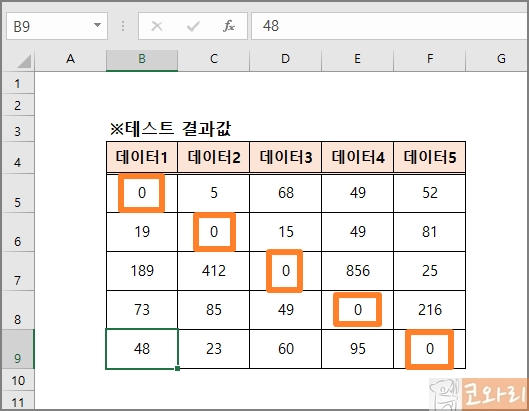Click the cell containing 189
529x411 pixels.
(142, 271)
